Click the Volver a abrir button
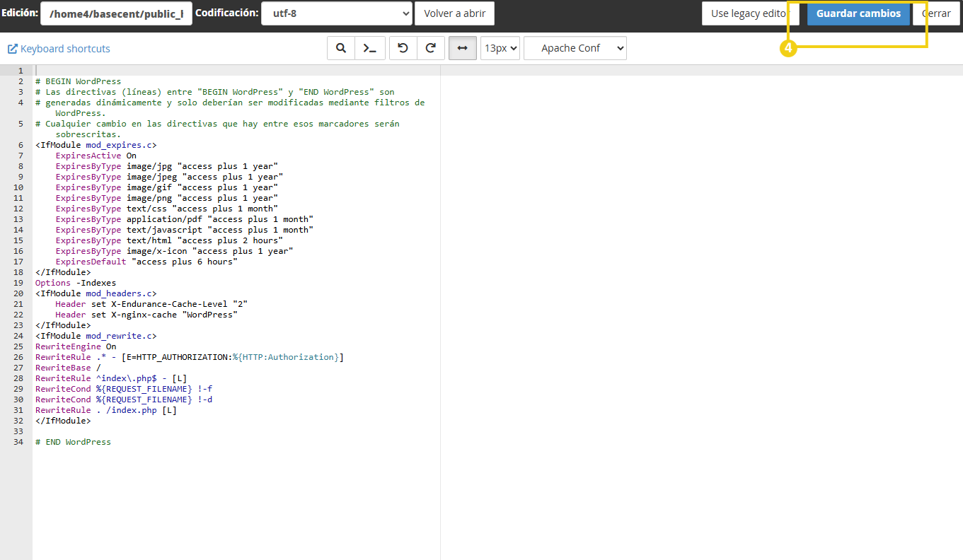The height and width of the screenshot is (560, 963). click(x=454, y=13)
